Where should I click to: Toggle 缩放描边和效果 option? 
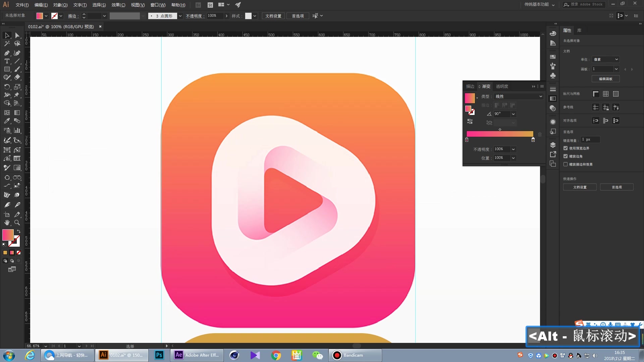point(565,164)
